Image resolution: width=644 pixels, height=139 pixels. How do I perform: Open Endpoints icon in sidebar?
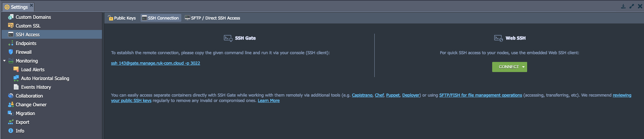(x=11, y=43)
